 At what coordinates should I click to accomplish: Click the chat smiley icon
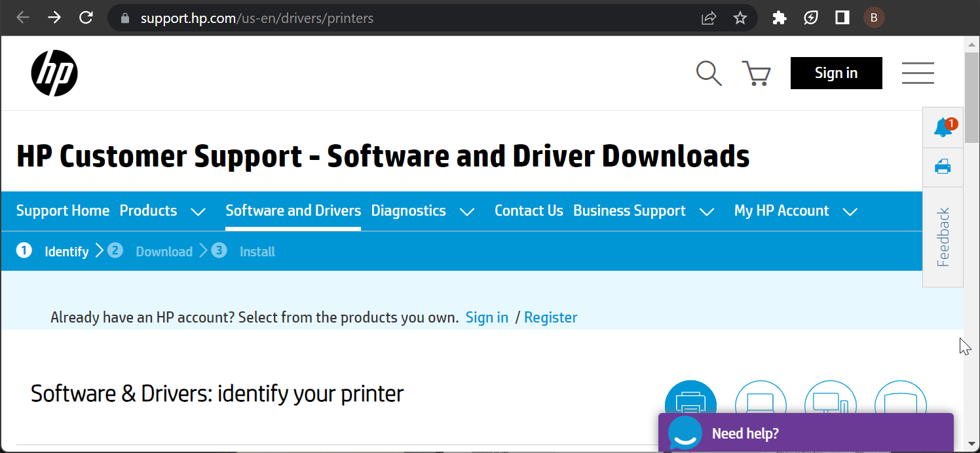click(685, 433)
